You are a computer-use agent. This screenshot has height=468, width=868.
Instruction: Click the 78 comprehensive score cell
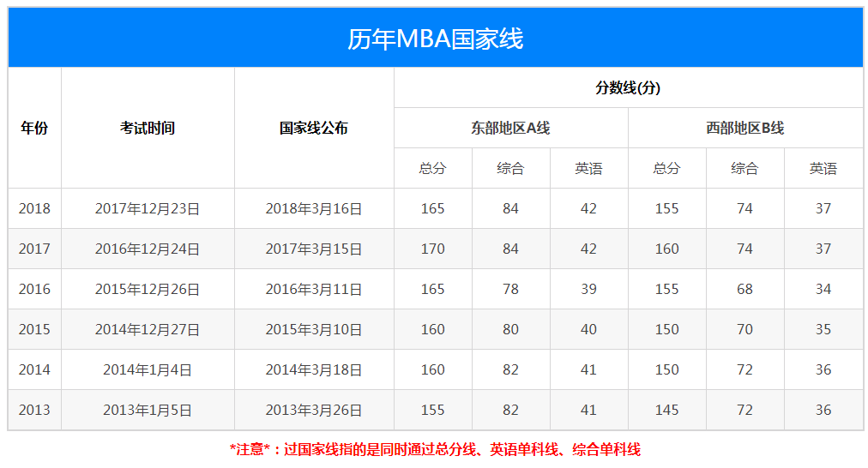click(x=510, y=289)
